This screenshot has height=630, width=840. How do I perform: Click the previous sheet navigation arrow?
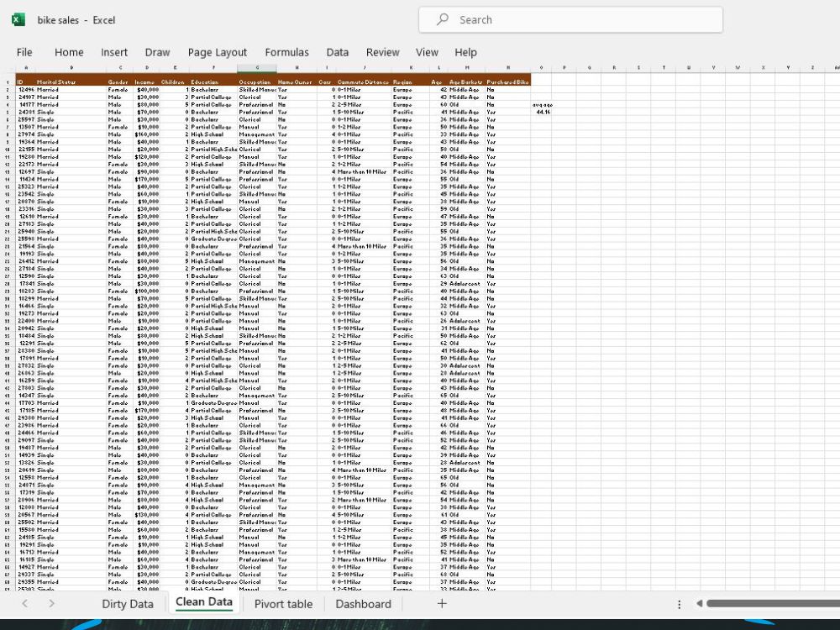click(24, 604)
